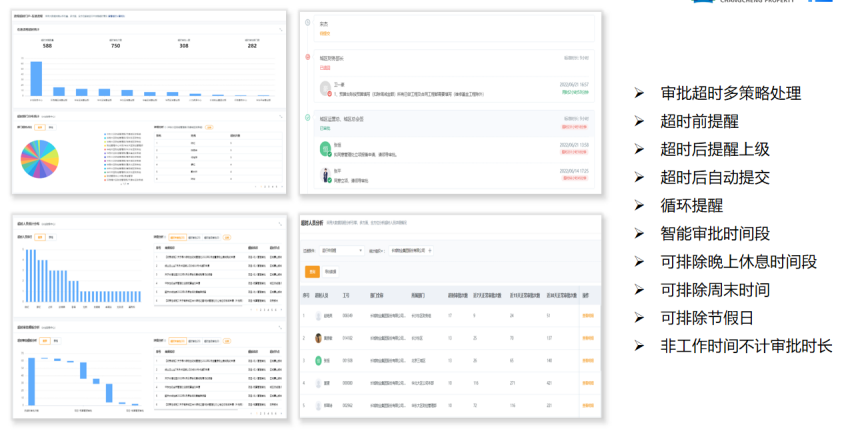Image resolution: width=844 pixels, height=437 pixels.
Task: Click the '审批超时多策略处理' bullet text
Action: point(731,93)
